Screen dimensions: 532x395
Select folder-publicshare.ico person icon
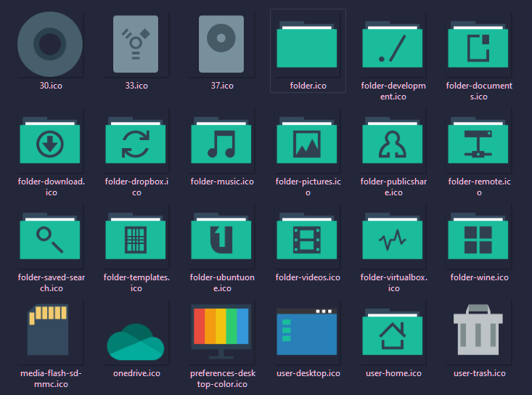pyautogui.click(x=393, y=141)
